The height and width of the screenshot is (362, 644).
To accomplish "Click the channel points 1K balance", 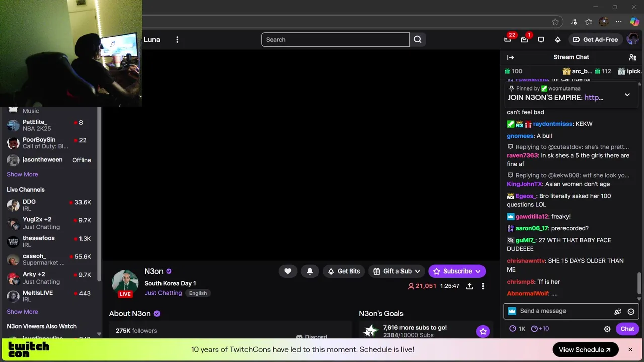I will [517, 329].
